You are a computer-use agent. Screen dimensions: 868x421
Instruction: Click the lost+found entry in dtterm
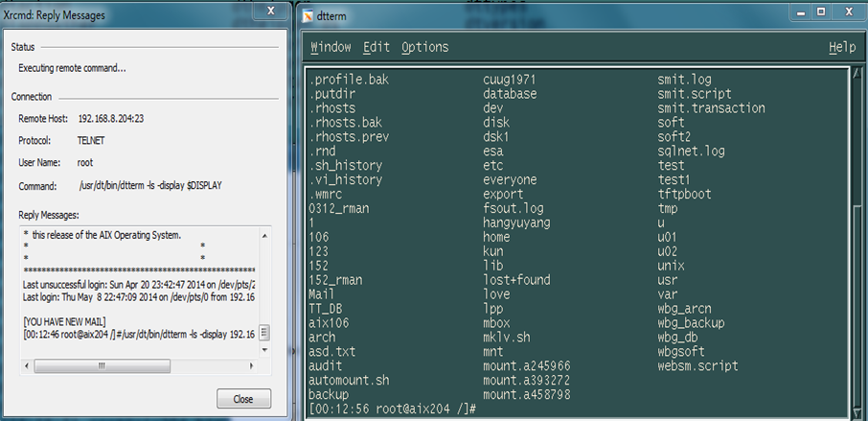516,280
